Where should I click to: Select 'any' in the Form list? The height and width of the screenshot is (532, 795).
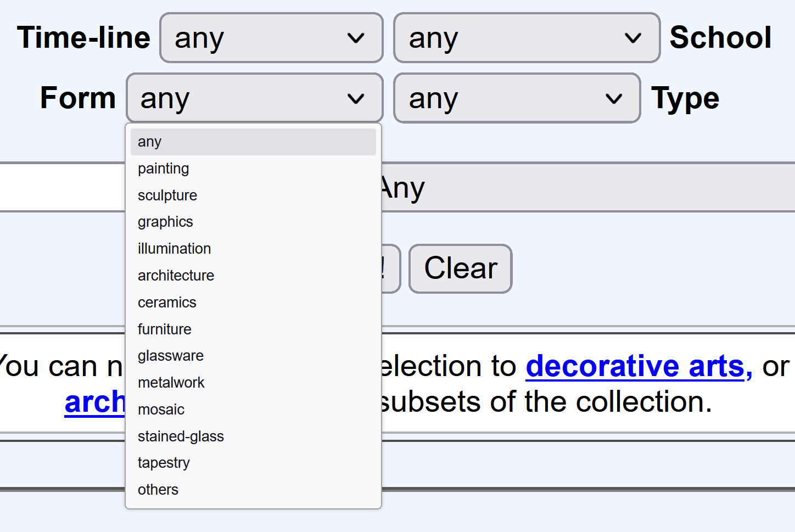click(x=253, y=142)
